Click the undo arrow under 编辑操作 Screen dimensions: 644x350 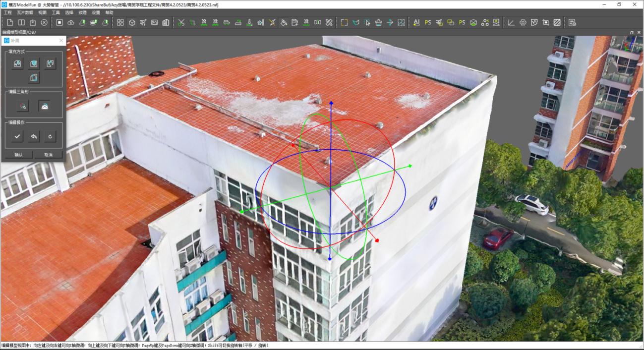click(34, 136)
